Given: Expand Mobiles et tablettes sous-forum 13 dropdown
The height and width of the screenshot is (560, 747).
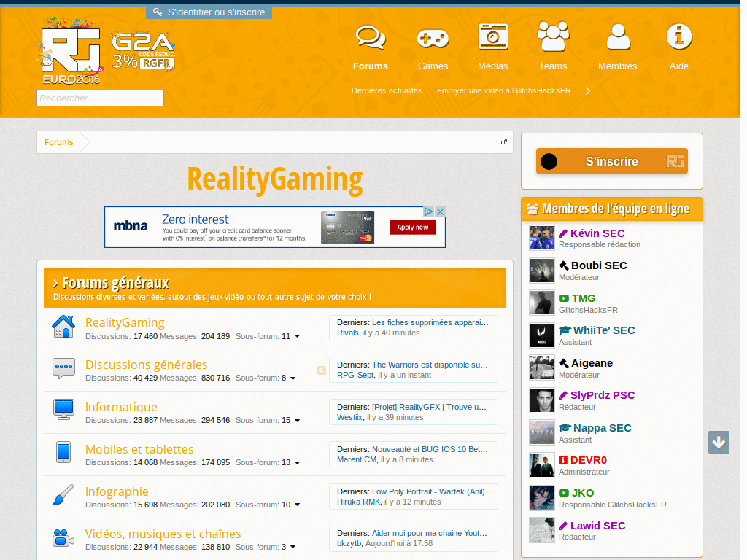Looking at the screenshot, I should pos(298,463).
